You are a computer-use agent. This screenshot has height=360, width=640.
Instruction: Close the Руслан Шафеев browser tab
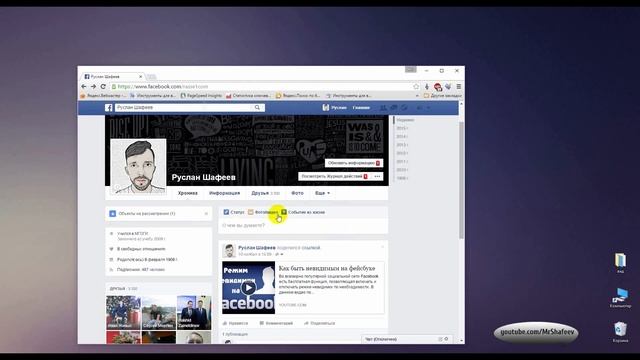pos(140,76)
